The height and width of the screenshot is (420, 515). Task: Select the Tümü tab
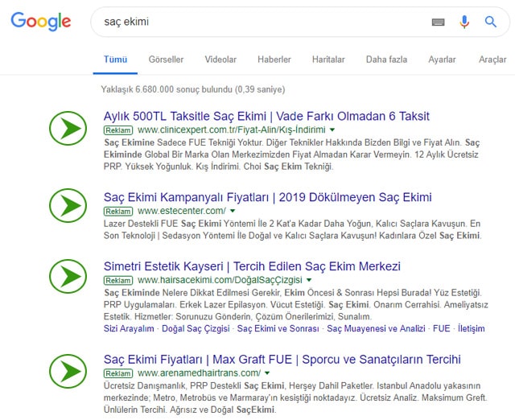click(115, 60)
